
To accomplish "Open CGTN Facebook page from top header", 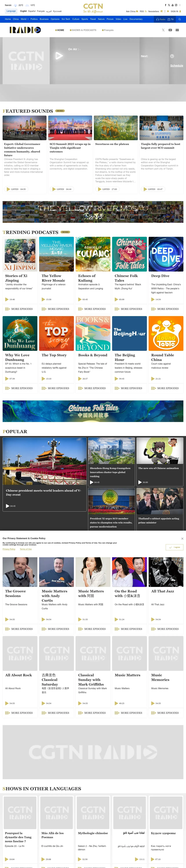I will coord(165,5).
